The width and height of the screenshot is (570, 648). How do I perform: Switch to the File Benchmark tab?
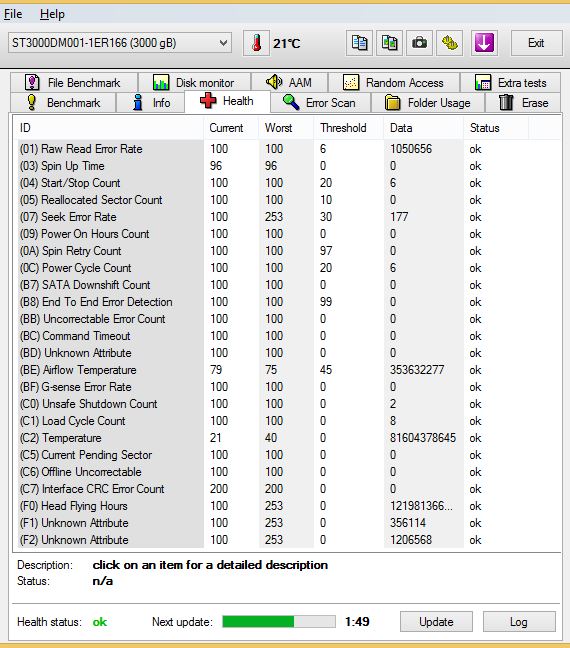pyautogui.click(x=74, y=82)
